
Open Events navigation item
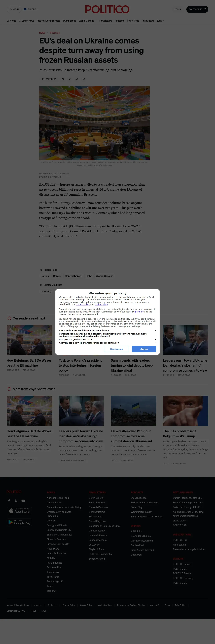click(160, 21)
